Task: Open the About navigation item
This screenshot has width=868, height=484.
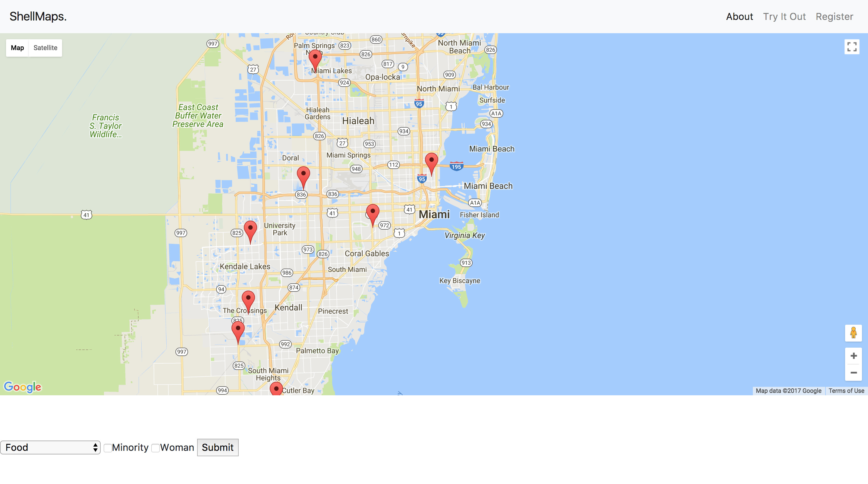Action: tap(739, 17)
